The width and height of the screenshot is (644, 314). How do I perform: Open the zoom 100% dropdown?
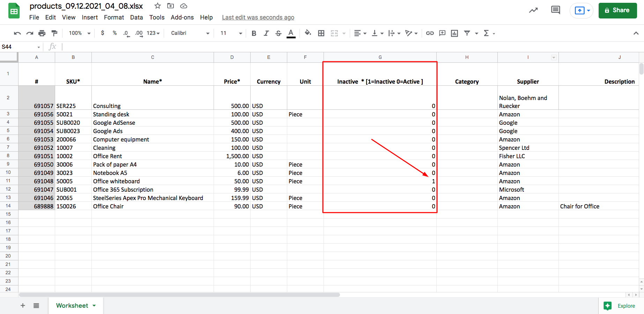coord(80,33)
